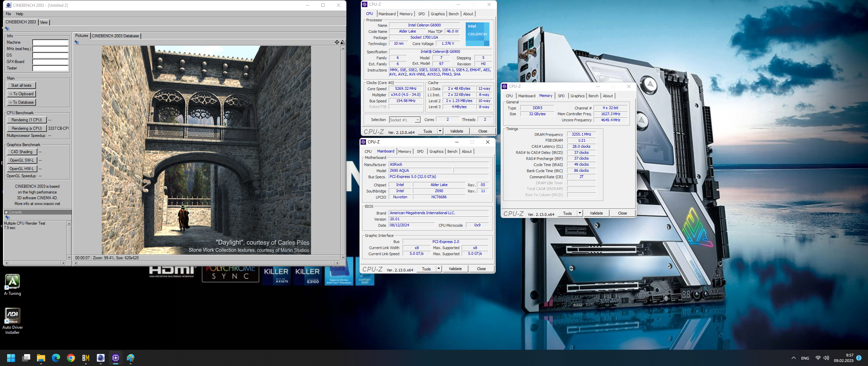Click the Start all tests button
This screenshot has width=868, height=366.
(x=21, y=85)
